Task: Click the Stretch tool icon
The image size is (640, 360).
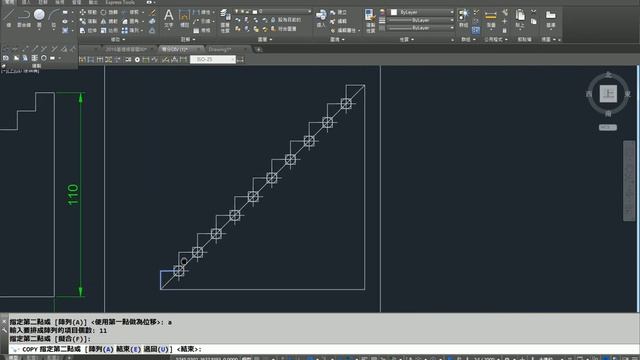Action: pyautogui.click(x=83, y=30)
